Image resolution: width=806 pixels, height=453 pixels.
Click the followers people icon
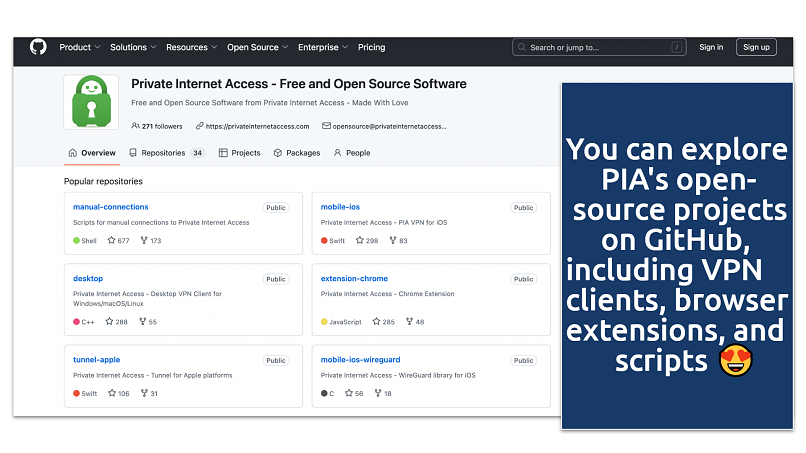click(x=135, y=126)
